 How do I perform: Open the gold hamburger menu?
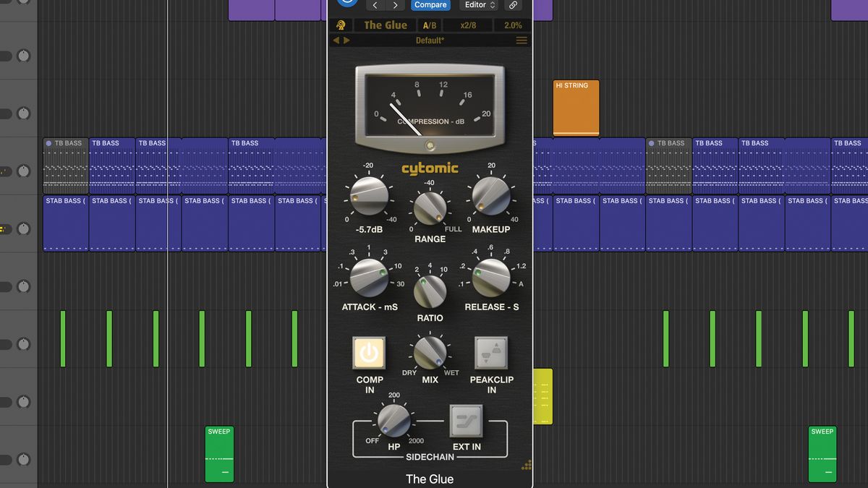pos(522,40)
